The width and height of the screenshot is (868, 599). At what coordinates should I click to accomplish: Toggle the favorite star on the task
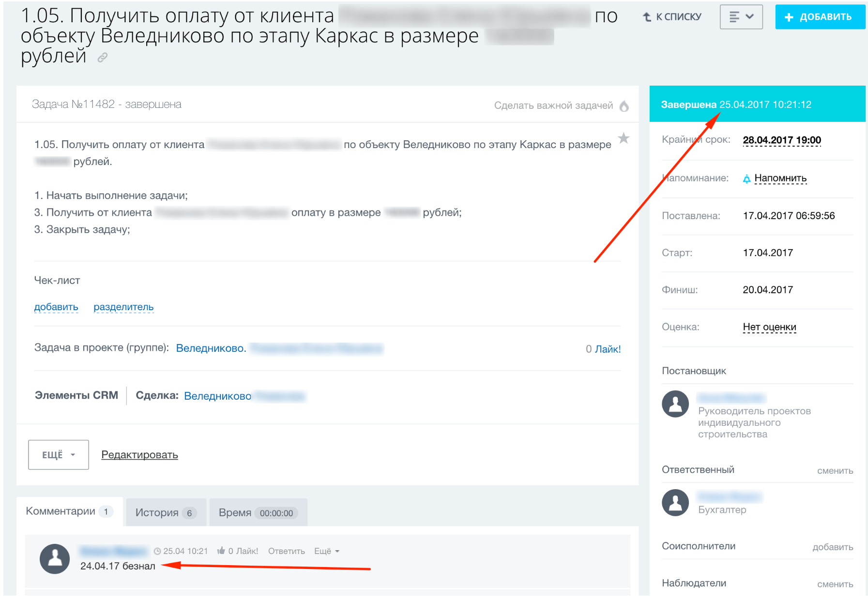(624, 139)
